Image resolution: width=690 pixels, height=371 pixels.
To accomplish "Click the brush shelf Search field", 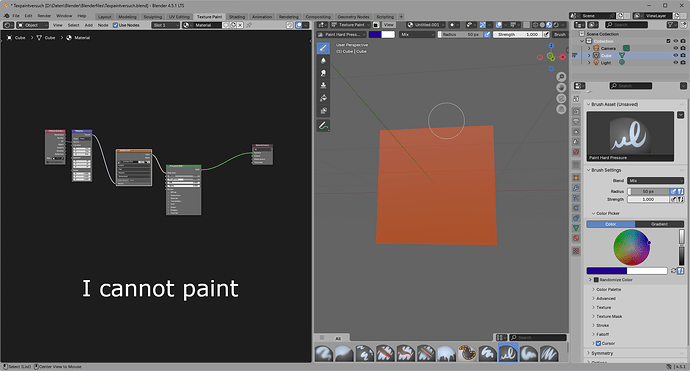I will [x=538, y=338].
